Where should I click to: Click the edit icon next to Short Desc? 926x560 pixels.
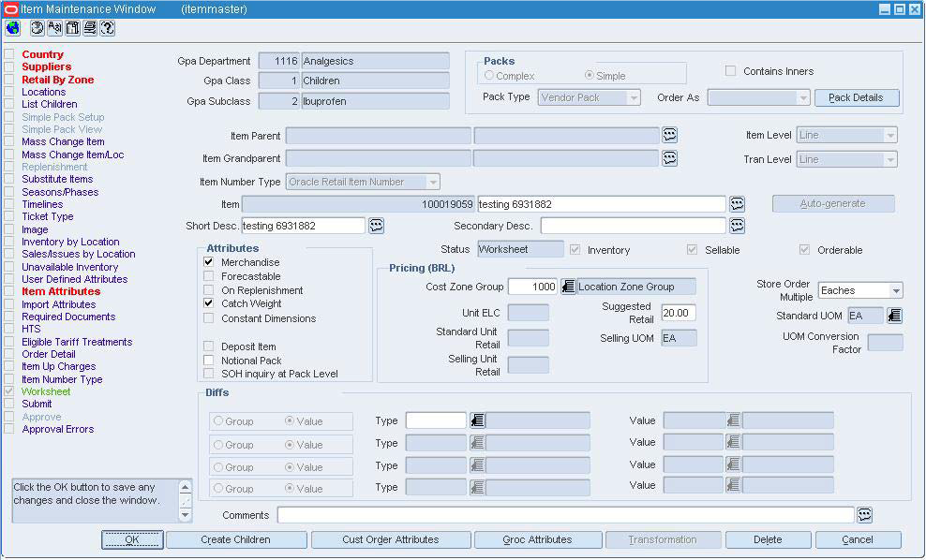point(378,225)
